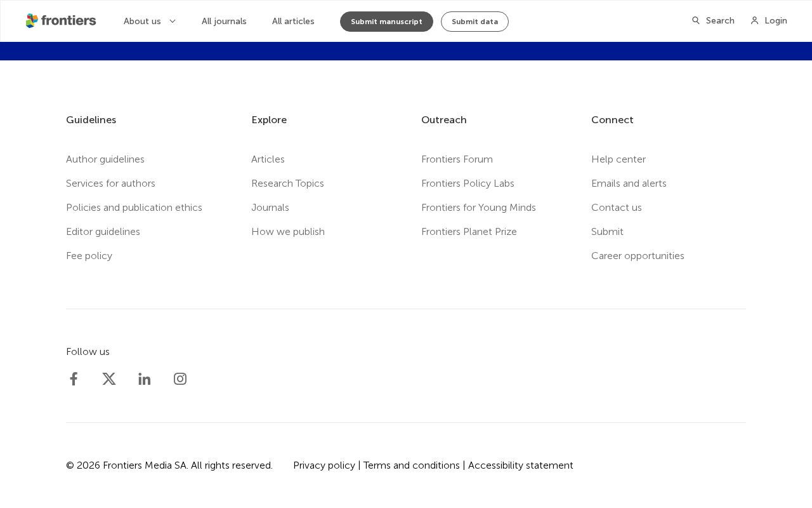Viewport: 812px width, 508px height.
Task: Open Journals under Explore
Action: click(x=270, y=208)
